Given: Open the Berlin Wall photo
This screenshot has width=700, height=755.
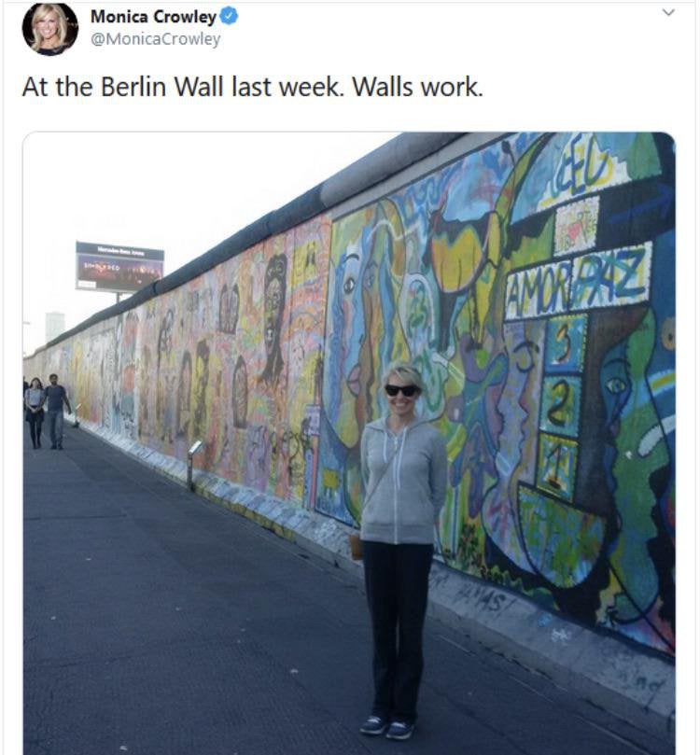Looking at the screenshot, I should [349, 443].
